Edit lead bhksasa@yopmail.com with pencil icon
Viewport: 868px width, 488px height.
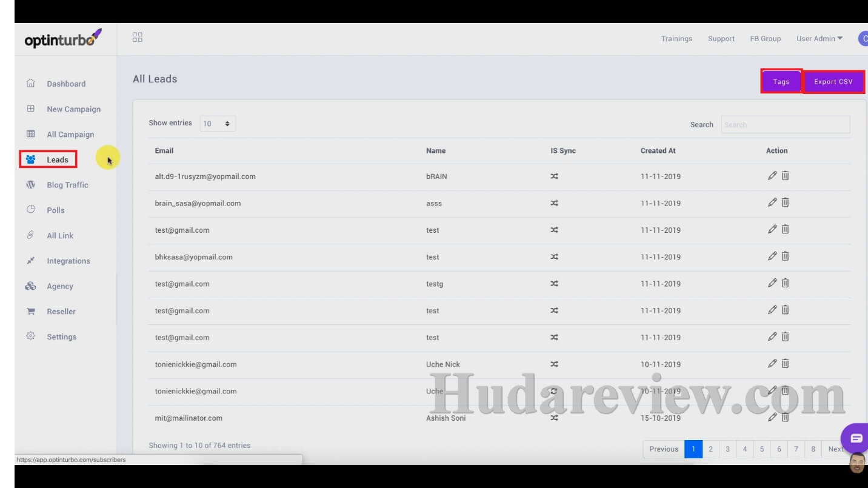(772, 256)
